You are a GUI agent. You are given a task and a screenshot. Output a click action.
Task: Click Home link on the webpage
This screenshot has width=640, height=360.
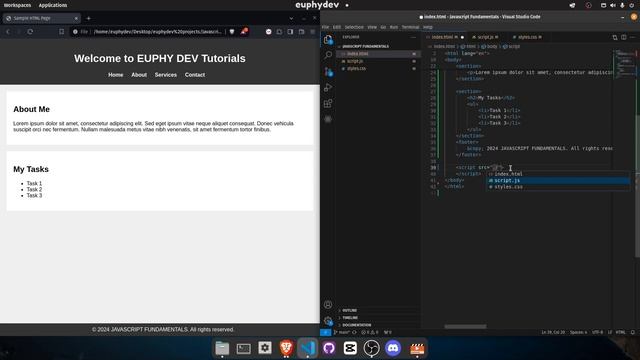coord(116,75)
